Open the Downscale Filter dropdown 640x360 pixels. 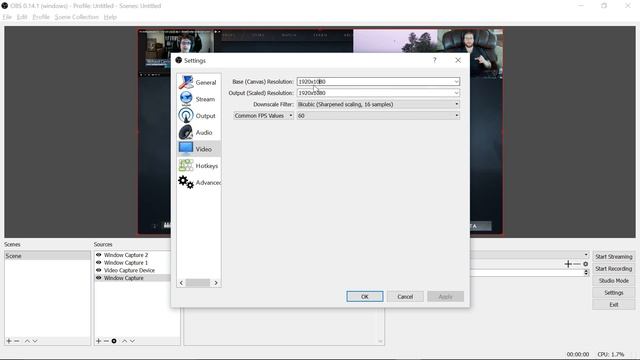tap(378, 104)
